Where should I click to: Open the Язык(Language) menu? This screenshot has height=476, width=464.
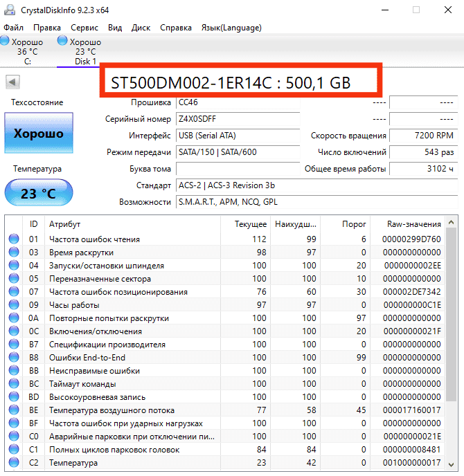(x=231, y=28)
